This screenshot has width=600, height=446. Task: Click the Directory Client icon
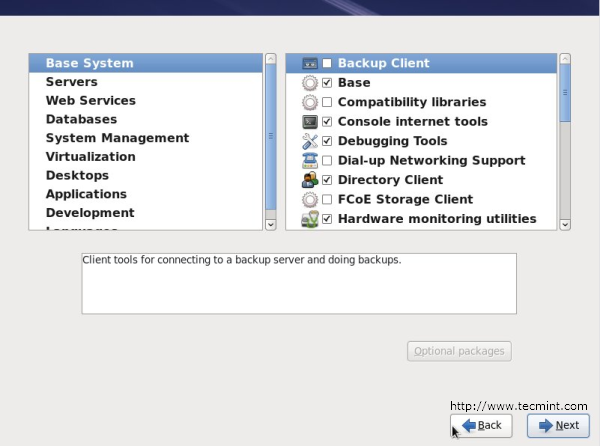310,180
